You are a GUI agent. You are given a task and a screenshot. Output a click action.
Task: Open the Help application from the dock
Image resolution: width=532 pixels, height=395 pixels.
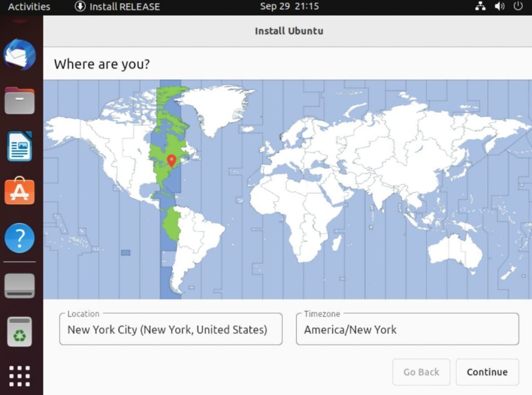pyautogui.click(x=19, y=238)
